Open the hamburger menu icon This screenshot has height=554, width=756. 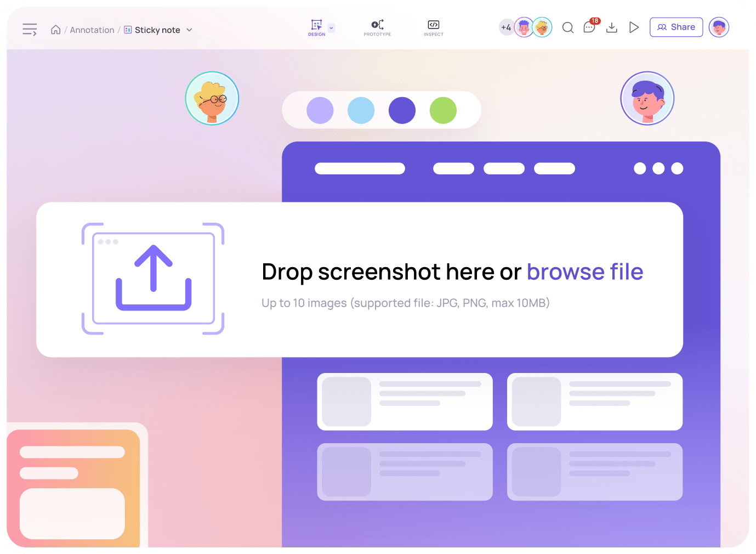coord(30,30)
